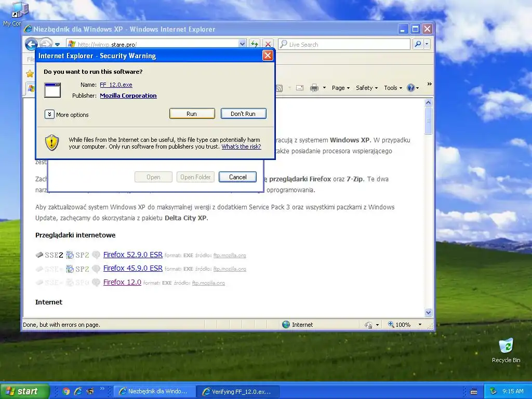Click the yellow shield warning icon
Screen dimensions: 532x399
(x=52, y=142)
